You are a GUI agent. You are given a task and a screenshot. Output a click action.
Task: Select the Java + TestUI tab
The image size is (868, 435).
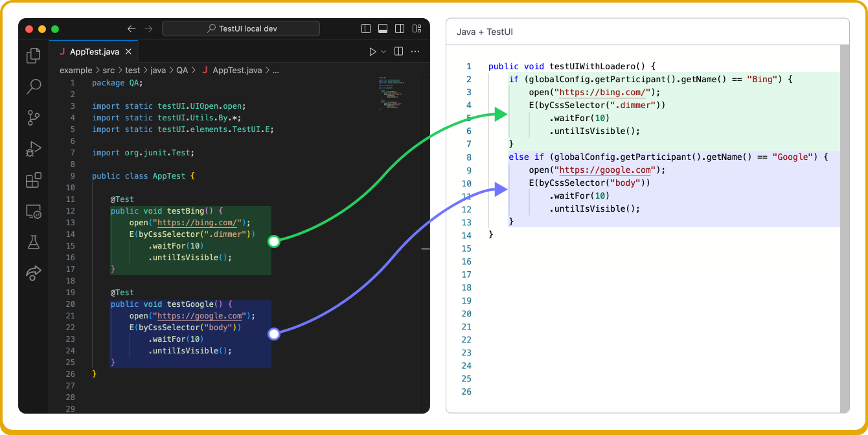click(485, 32)
